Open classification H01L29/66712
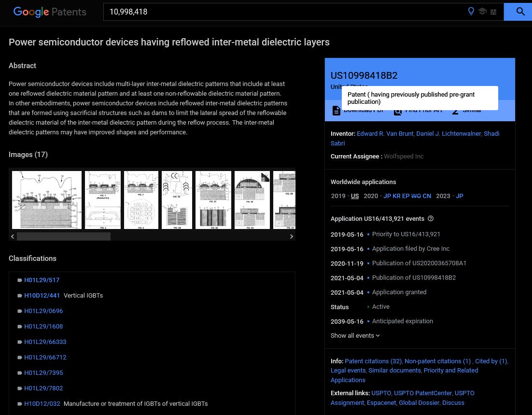The height and width of the screenshot is (415, 532). (45, 358)
